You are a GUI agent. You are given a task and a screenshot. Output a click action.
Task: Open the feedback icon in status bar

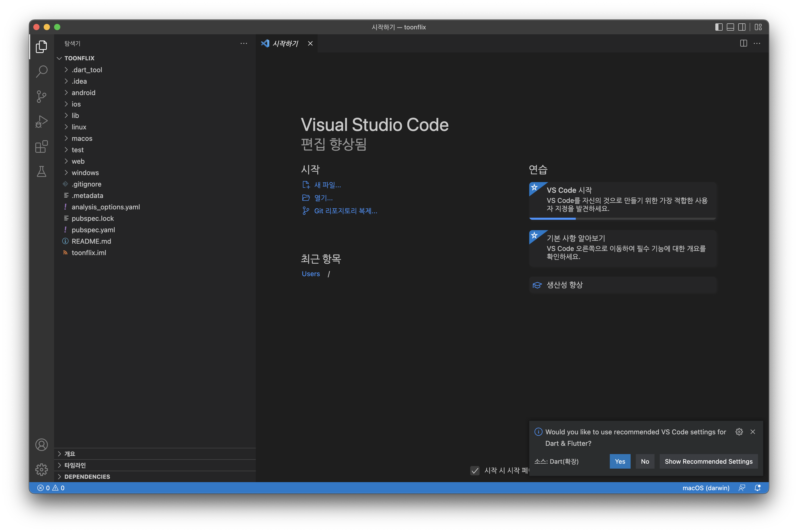(x=742, y=488)
